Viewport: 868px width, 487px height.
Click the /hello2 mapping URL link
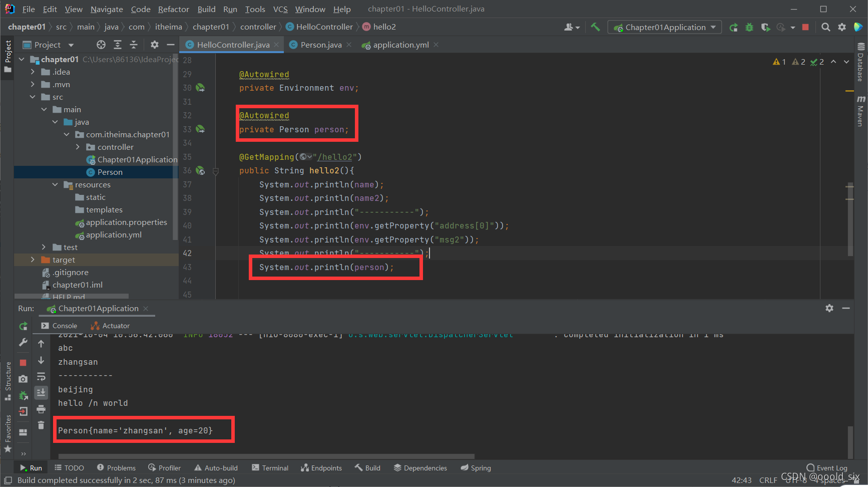[334, 157]
